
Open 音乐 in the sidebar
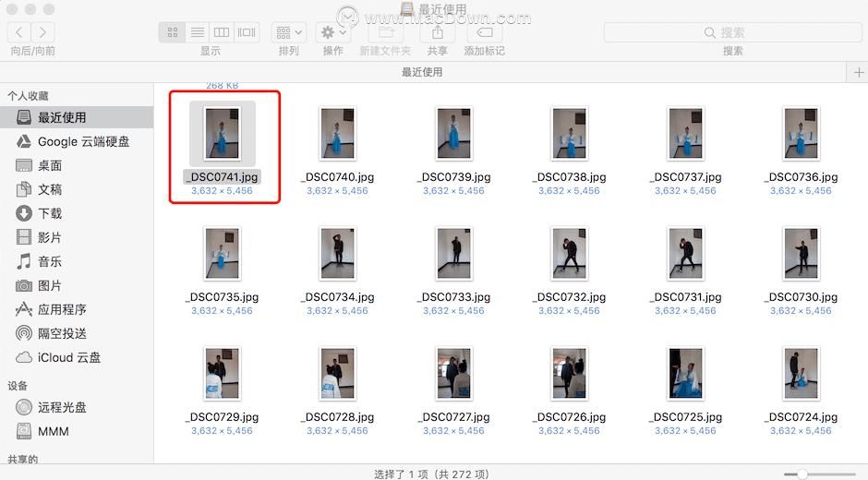pyautogui.click(x=77, y=261)
